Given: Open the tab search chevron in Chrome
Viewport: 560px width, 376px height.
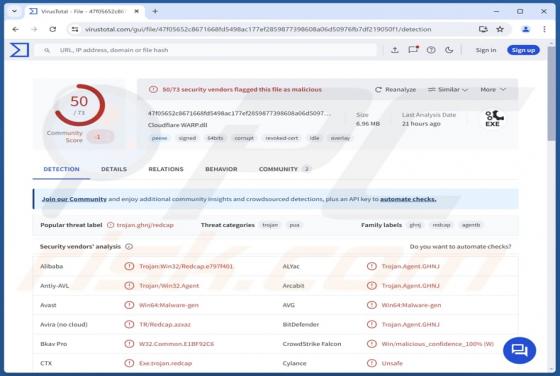Looking at the screenshot, I should pos(14,11).
